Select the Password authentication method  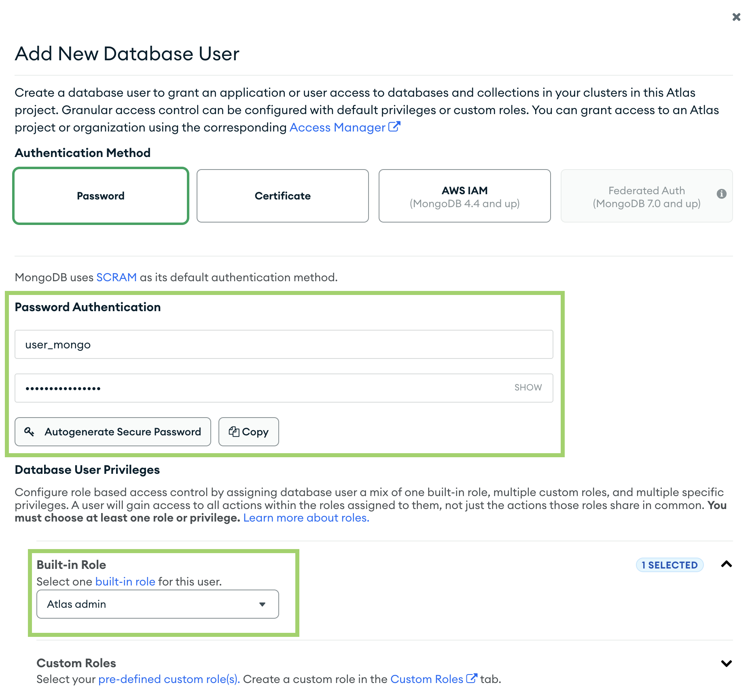101,196
